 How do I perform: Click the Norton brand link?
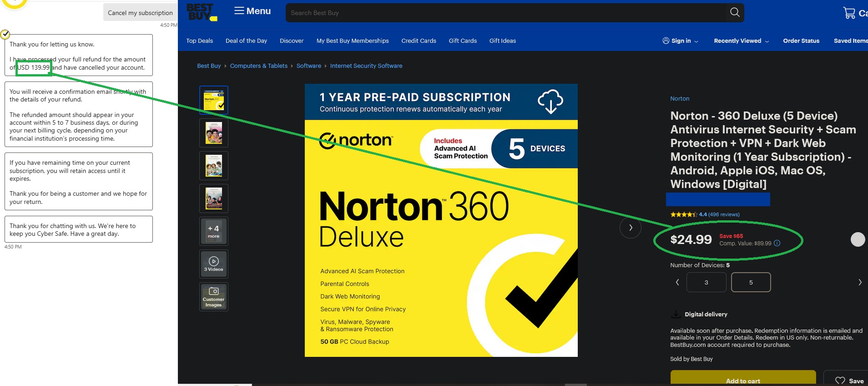pyautogui.click(x=680, y=98)
